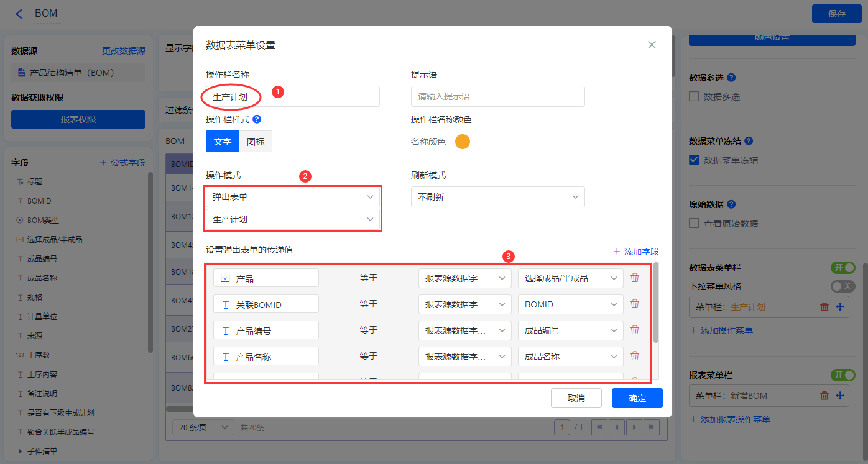Open the orange 名称颜色 color swatch
The width and height of the screenshot is (868, 464).
(463, 142)
